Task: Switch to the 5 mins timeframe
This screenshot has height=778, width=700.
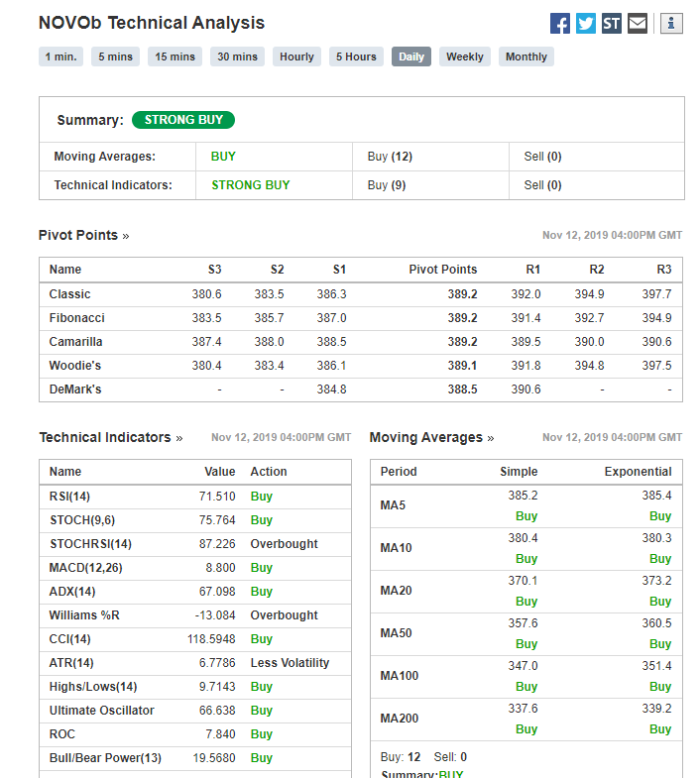Action: 115,56
